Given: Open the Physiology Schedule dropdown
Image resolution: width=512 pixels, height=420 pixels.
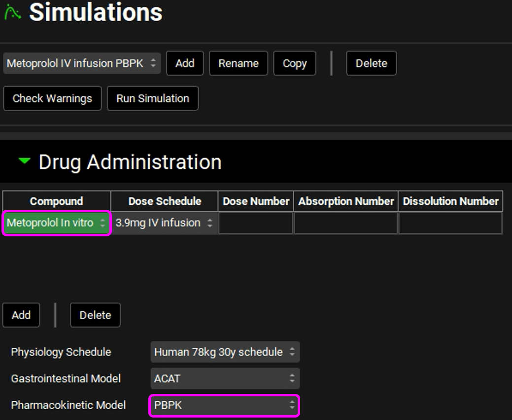Looking at the screenshot, I should 225,352.
